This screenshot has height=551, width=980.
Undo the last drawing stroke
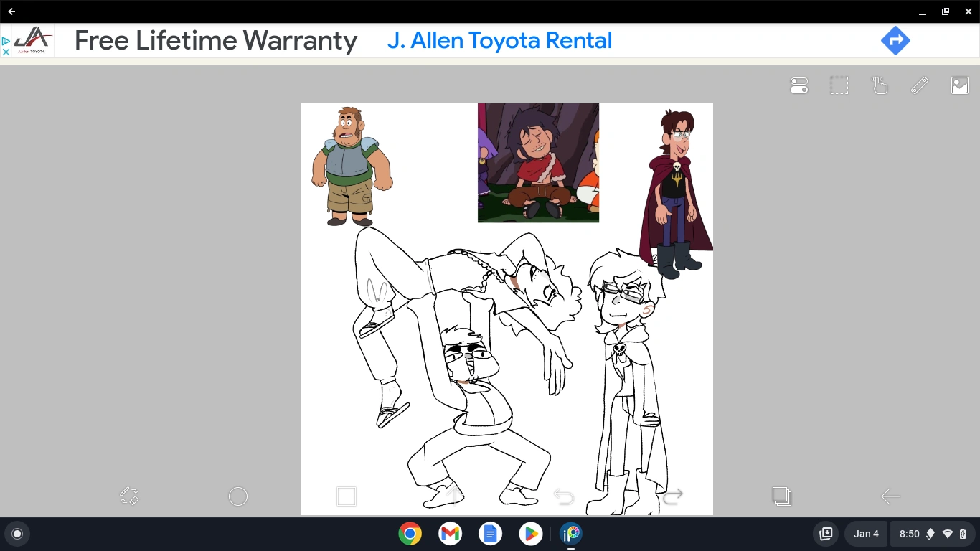click(564, 496)
